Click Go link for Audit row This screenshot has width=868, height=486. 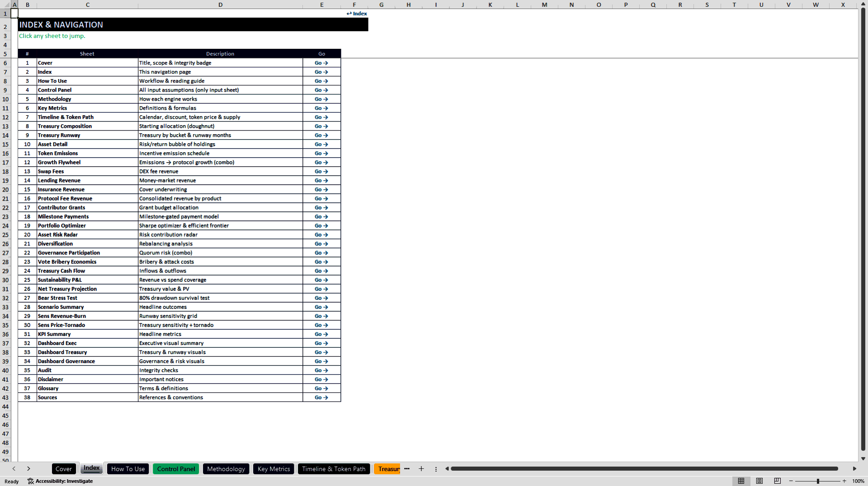[x=321, y=370]
